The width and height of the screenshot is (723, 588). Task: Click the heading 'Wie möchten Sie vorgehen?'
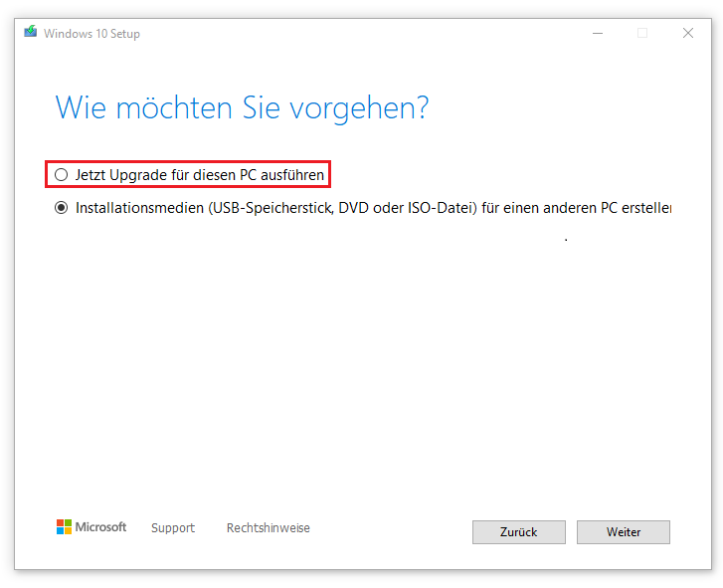[x=242, y=107]
